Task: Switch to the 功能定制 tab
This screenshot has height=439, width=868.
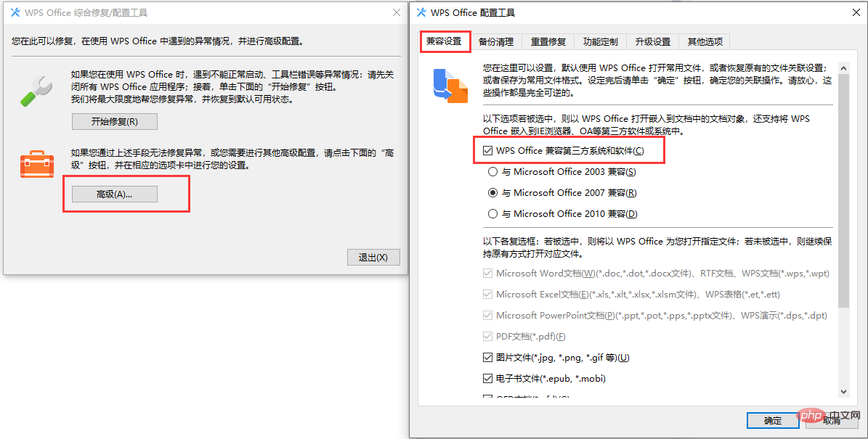Action: 601,42
